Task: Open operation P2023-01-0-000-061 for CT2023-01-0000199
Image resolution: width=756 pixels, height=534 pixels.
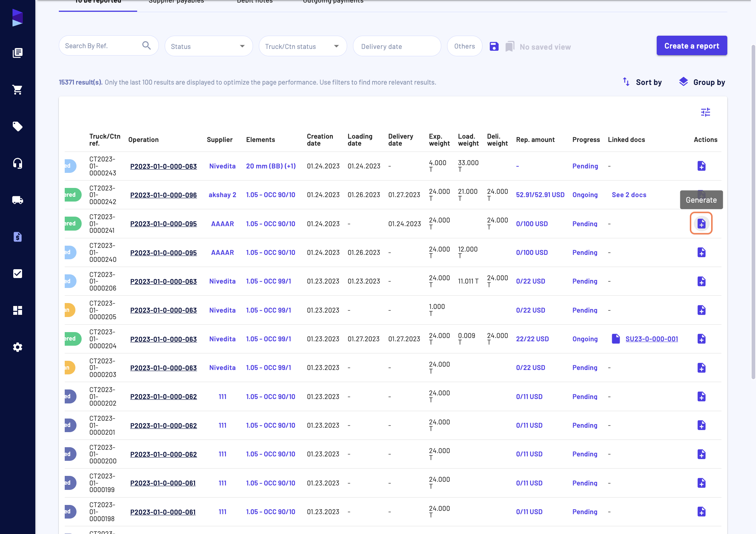Action: click(163, 483)
